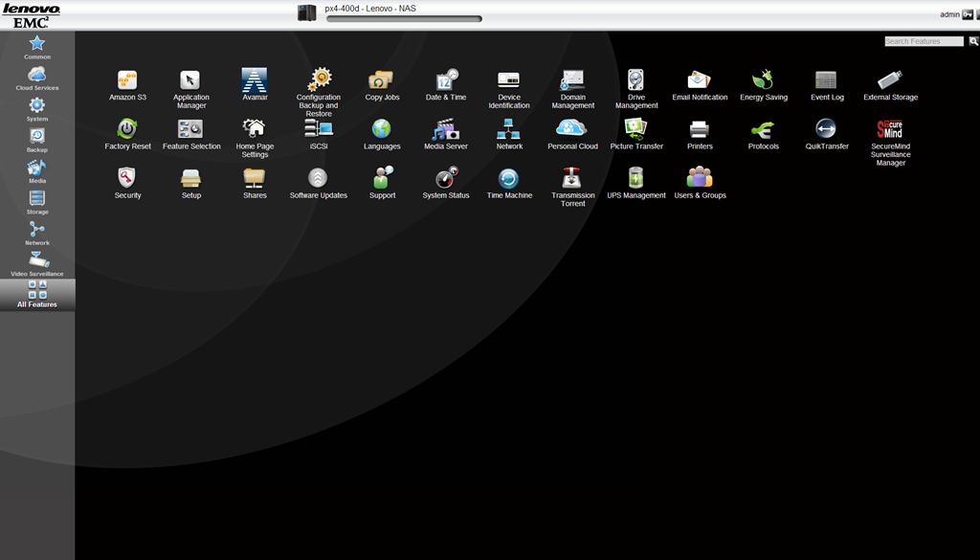Click the search magnifier button
980x560 pixels.
pos(973,41)
